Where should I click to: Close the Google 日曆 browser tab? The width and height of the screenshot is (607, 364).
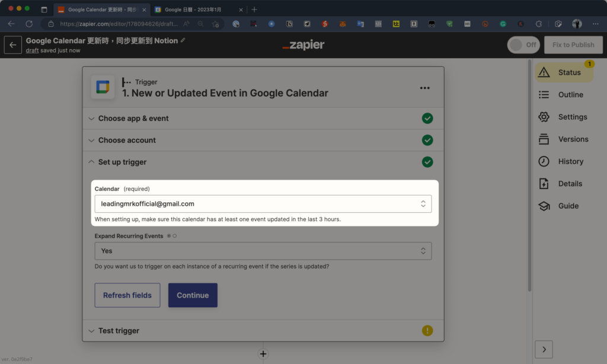(241, 10)
